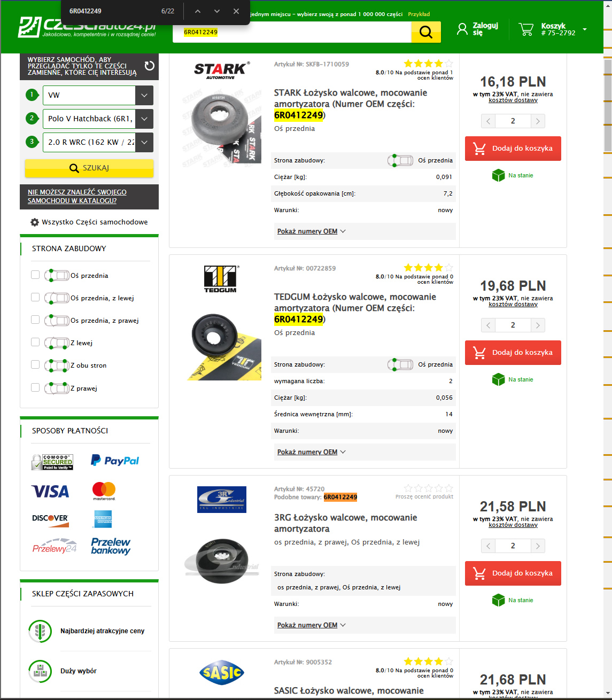The height and width of the screenshot is (700, 612).
Task: Click the yellow SZUKAJ button
Action: pos(89,168)
